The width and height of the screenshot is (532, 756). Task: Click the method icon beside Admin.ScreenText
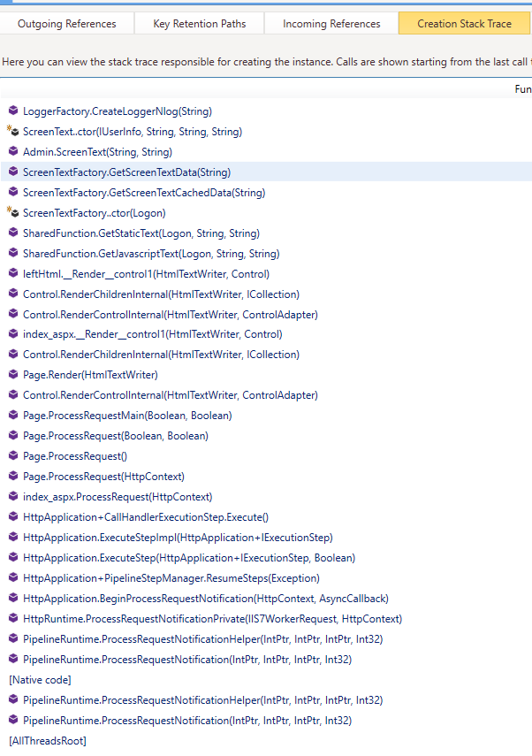coord(13,151)
